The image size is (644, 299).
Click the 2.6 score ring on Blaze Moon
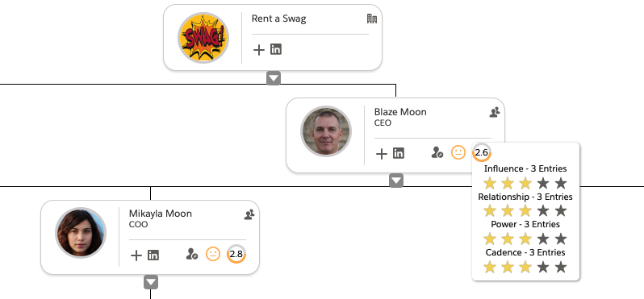(x=481, y=152)
